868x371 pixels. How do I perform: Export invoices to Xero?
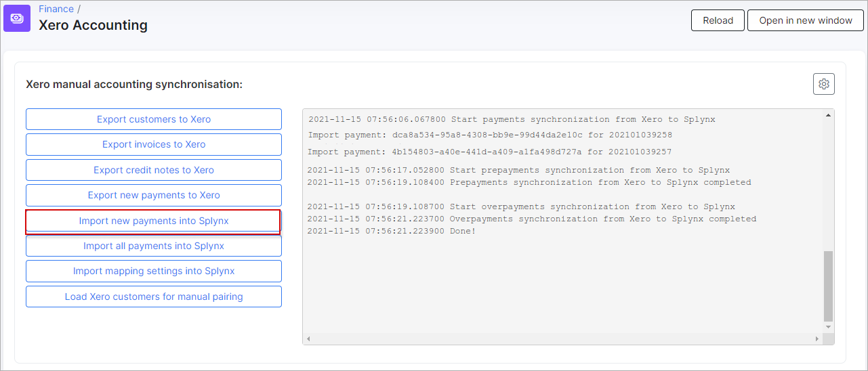[x=154, y=144]
